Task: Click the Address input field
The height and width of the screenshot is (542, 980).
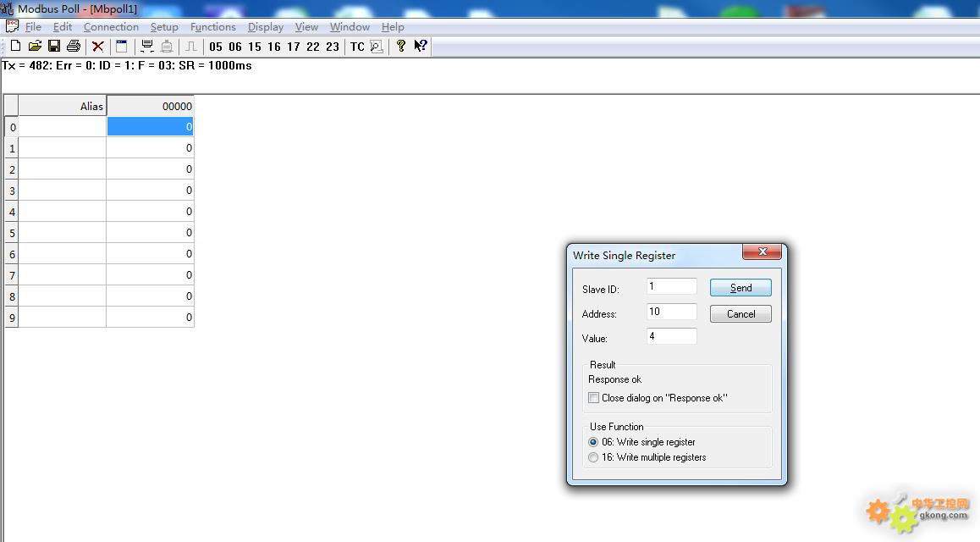Action: coord(672,312)
